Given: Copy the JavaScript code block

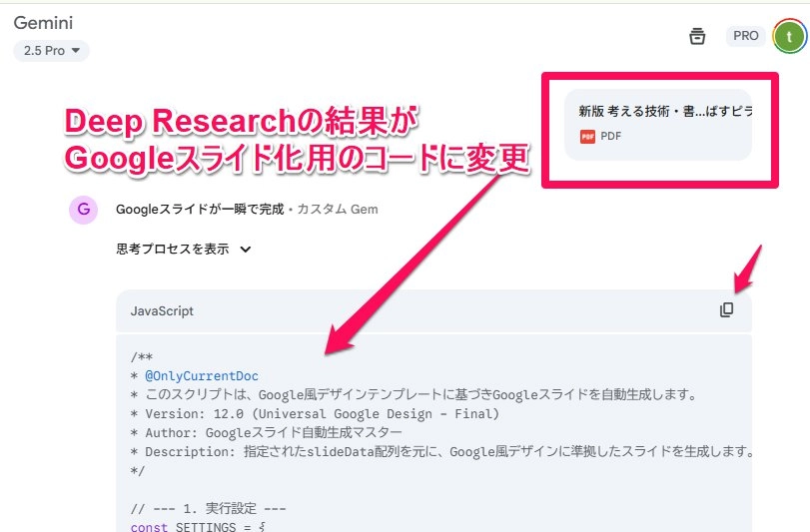Looking at the screenshot, I should pos(726,309).
